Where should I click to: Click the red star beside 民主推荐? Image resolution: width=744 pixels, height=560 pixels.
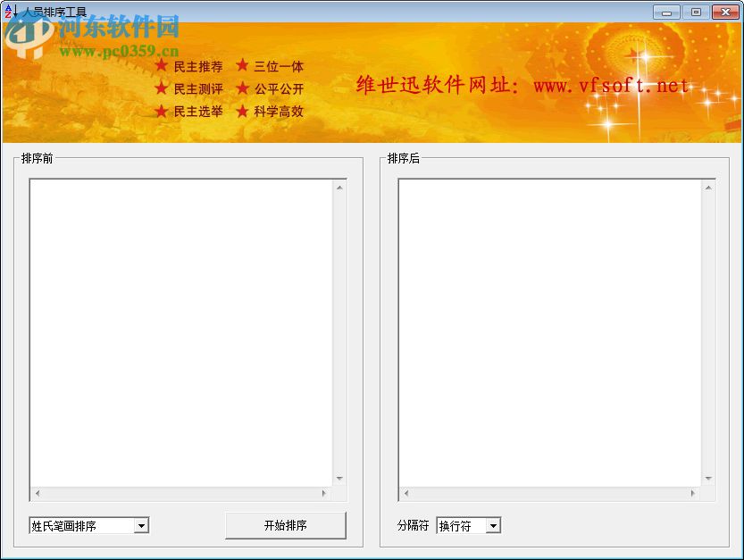(162, 66)
